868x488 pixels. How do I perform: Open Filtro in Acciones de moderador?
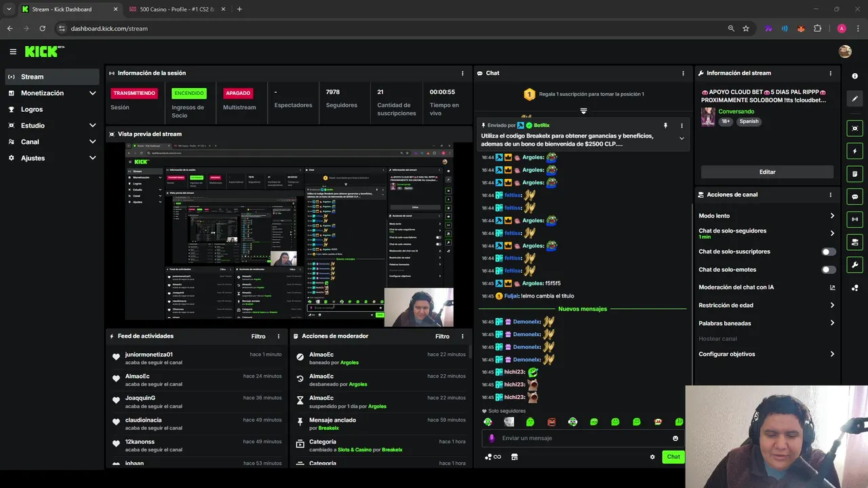coord(442,336)
